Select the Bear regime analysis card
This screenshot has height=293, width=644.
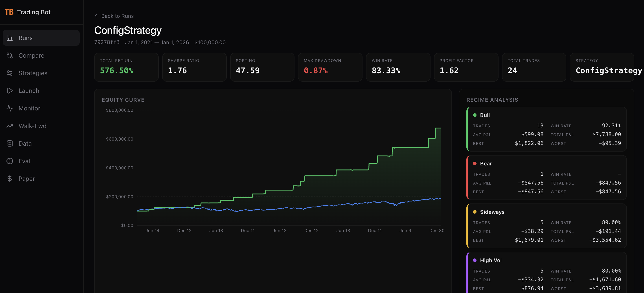pos(546,177)
